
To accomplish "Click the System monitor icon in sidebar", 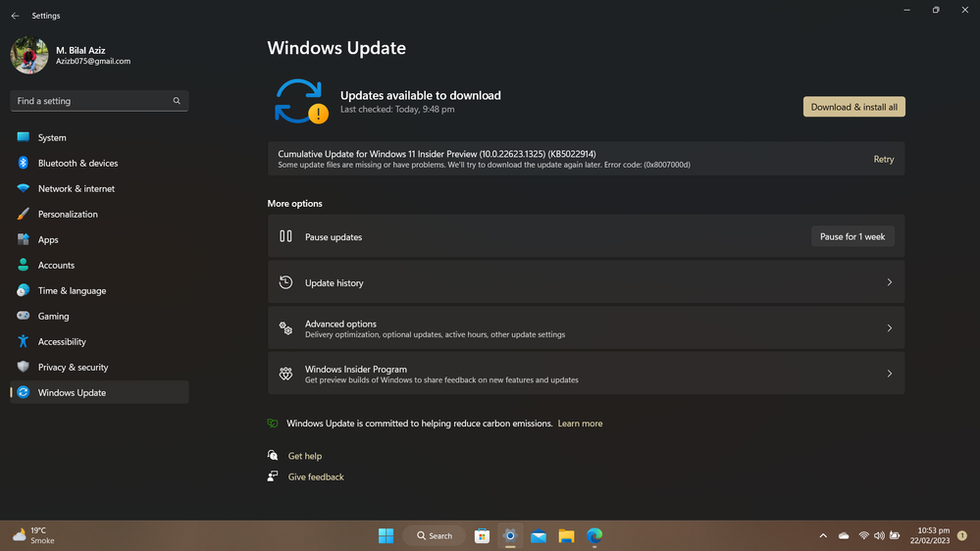I will click(24, 137).
